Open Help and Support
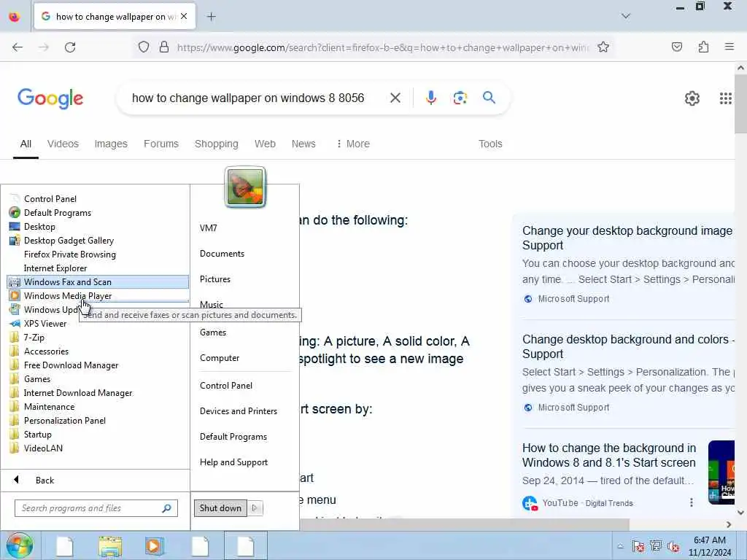 click(233, 462)
